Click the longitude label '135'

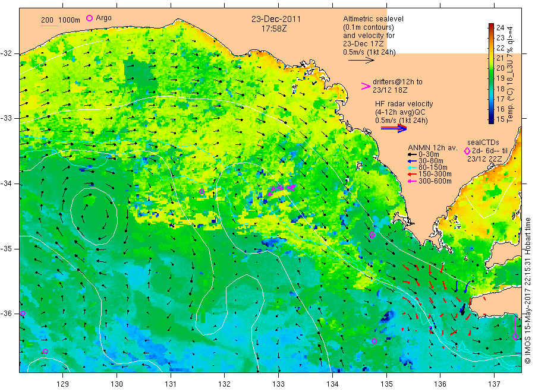click(386, 384)
